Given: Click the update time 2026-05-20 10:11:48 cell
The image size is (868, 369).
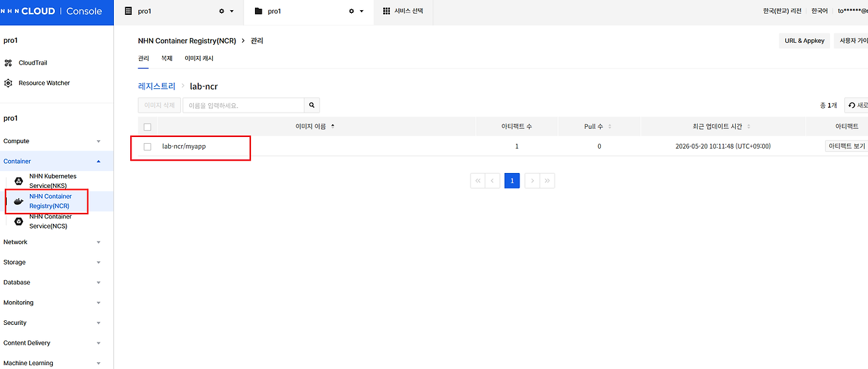Looking at the screenshot, I should point(723,147).
